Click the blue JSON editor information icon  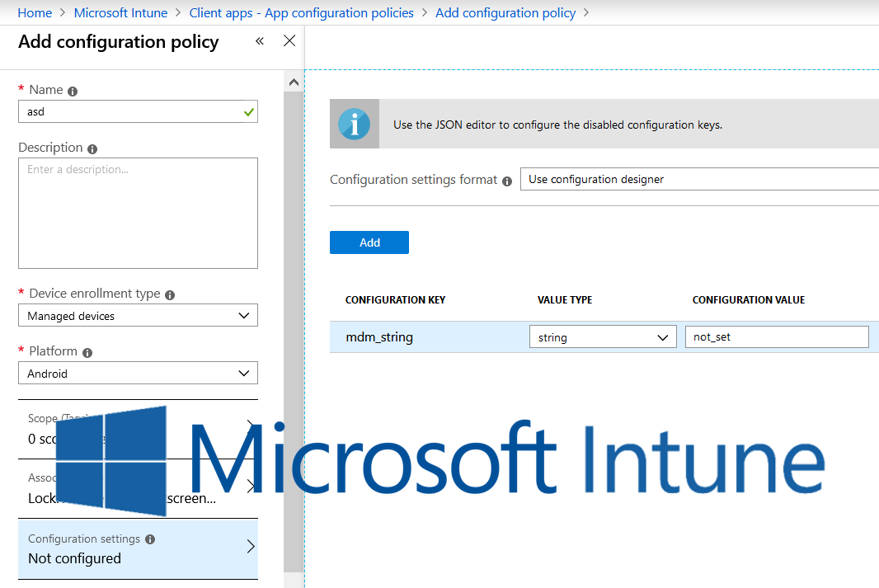point(355,124)
